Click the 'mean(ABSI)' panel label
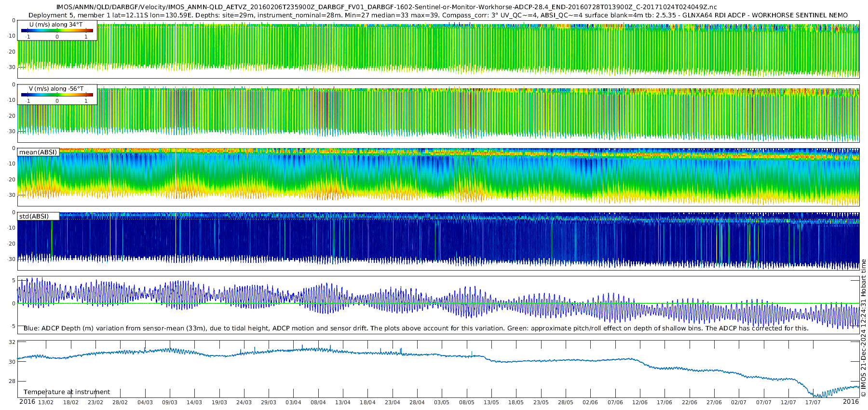Screen dimensions: 868x410 38,152
